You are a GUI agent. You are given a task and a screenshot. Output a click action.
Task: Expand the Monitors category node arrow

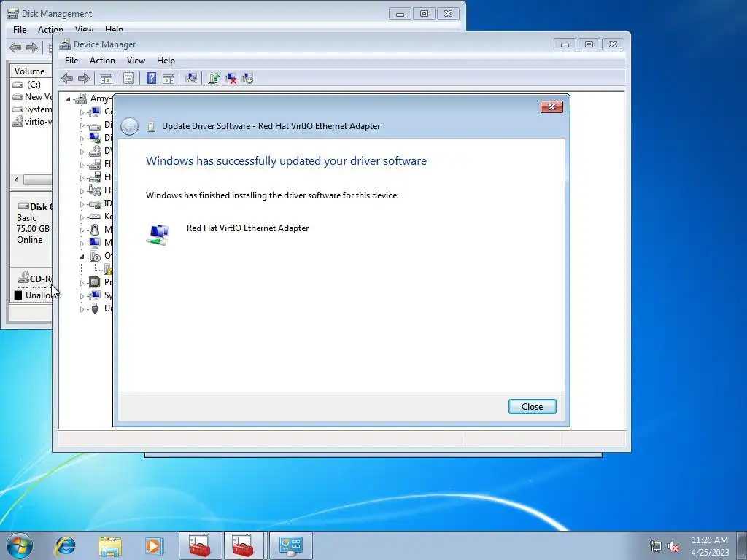point(82,244)
